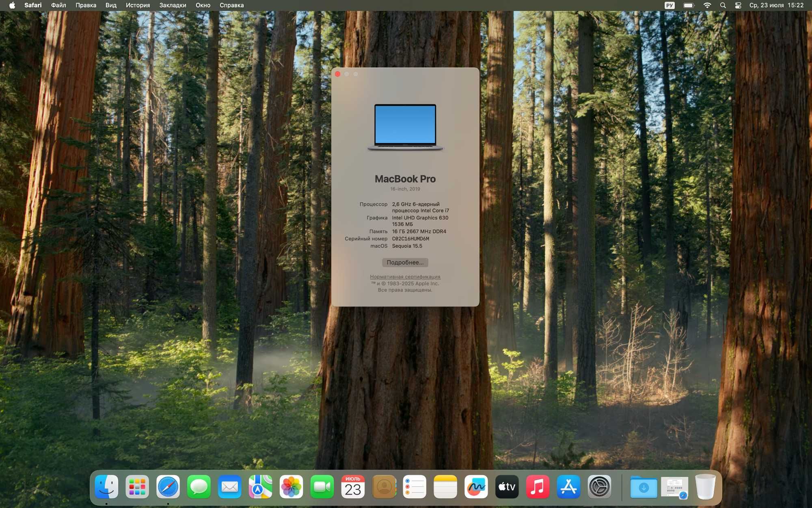
Task: Open the История menu
Action: click(138, 5)
